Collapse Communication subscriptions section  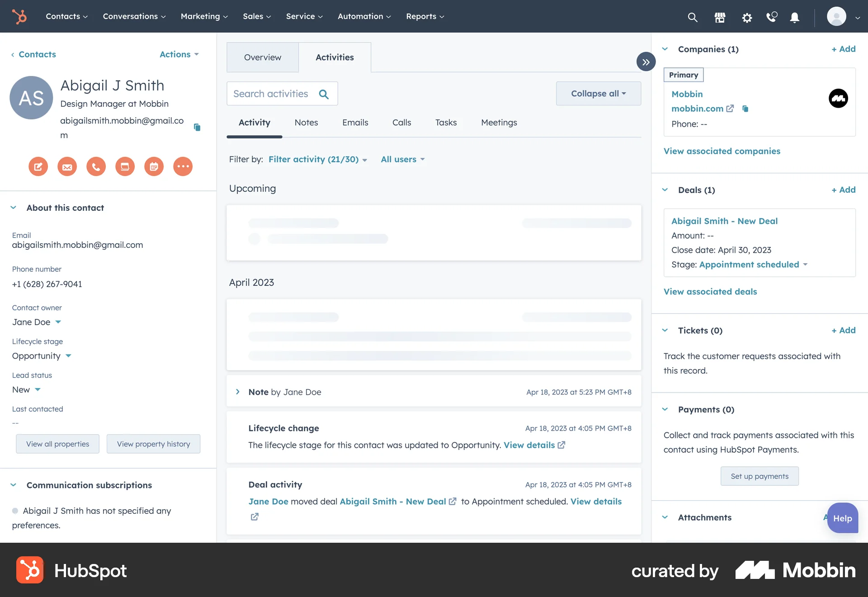coord(14,485)
